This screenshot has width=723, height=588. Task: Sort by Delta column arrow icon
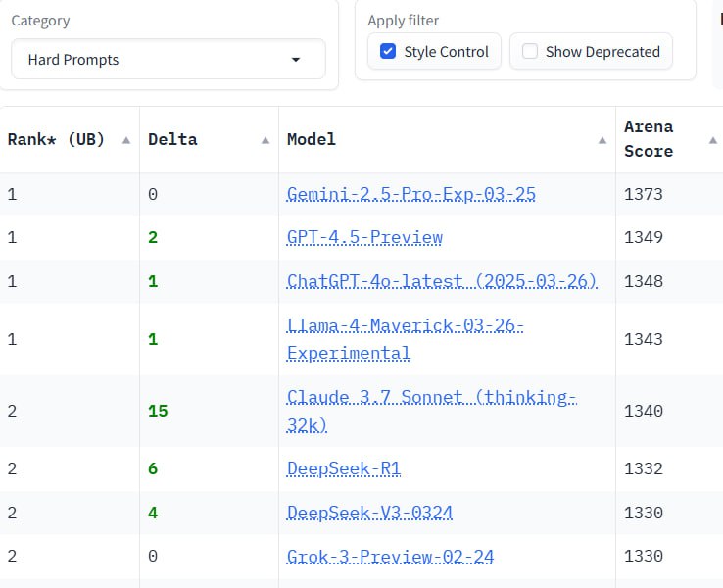pyautogui.click(x=265, y=140)
